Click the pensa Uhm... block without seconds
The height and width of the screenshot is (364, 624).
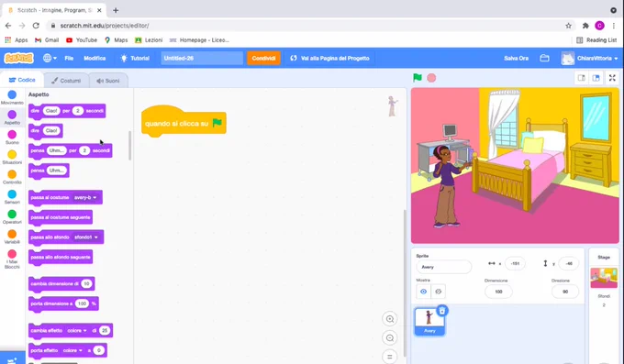coord(49,171)
